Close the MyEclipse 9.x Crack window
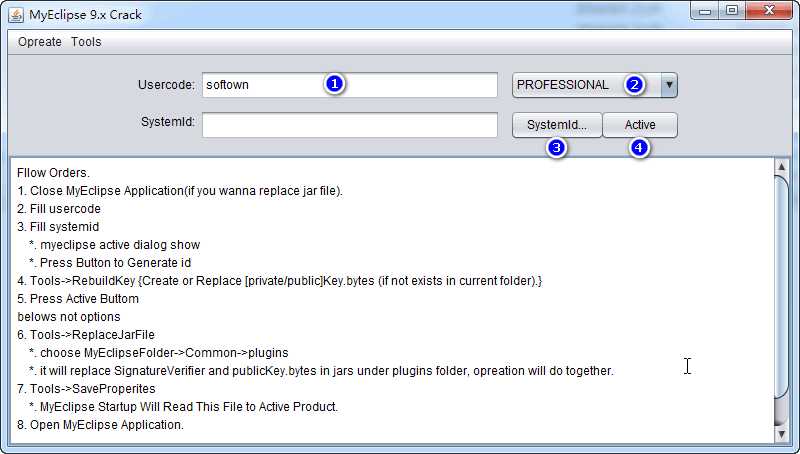Screen dimensions: 800x454 click(769, 11)
